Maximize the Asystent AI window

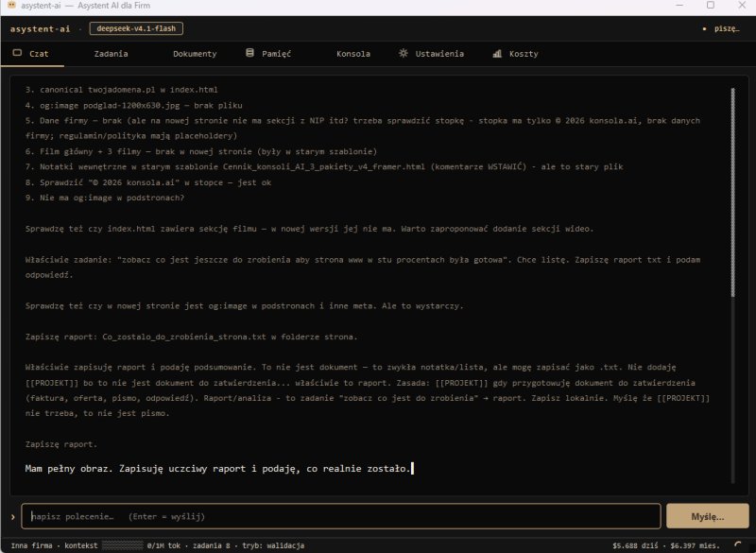(x=711, y=6)
